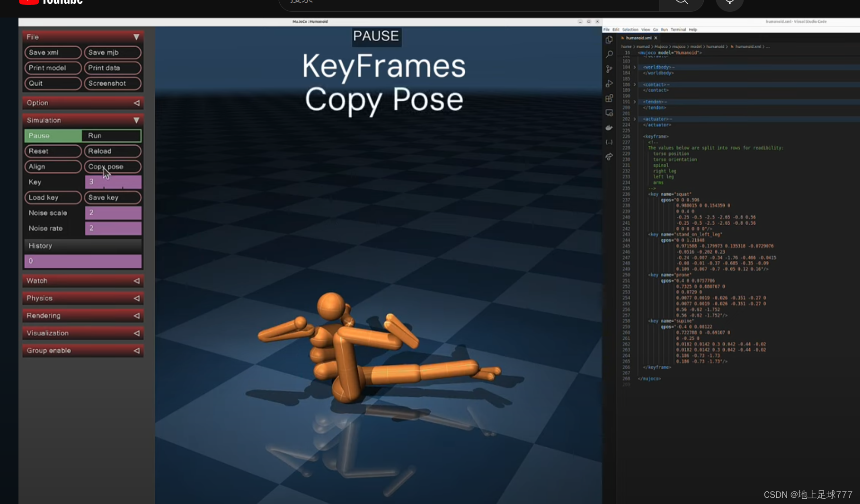
Task: Click the Reload button
Action: [x=113, y=151]
